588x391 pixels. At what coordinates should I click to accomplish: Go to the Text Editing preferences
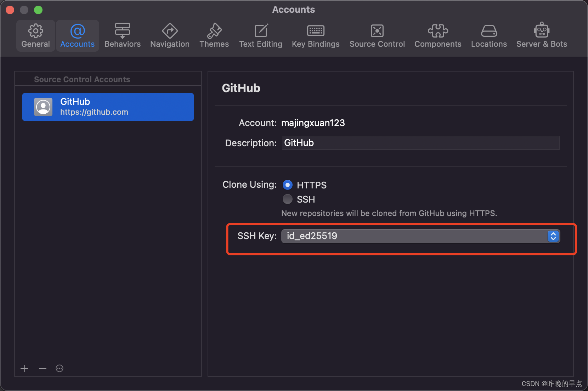[x=261, y=36]
